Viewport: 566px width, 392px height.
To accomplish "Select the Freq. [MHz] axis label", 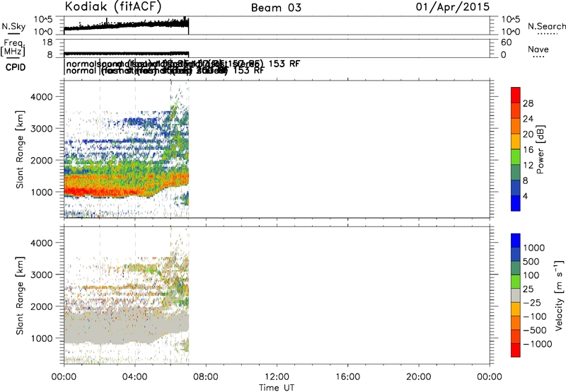I will (13, 47).
